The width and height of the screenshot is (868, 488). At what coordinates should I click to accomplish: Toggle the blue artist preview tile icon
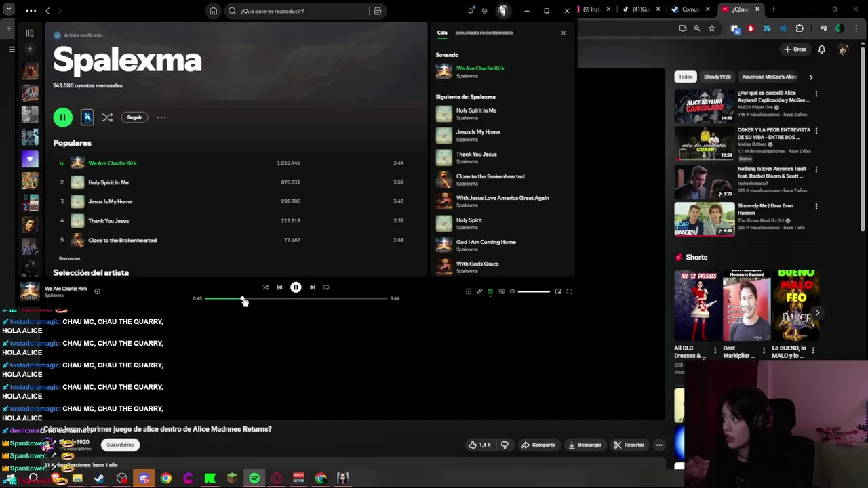(87, 117)
